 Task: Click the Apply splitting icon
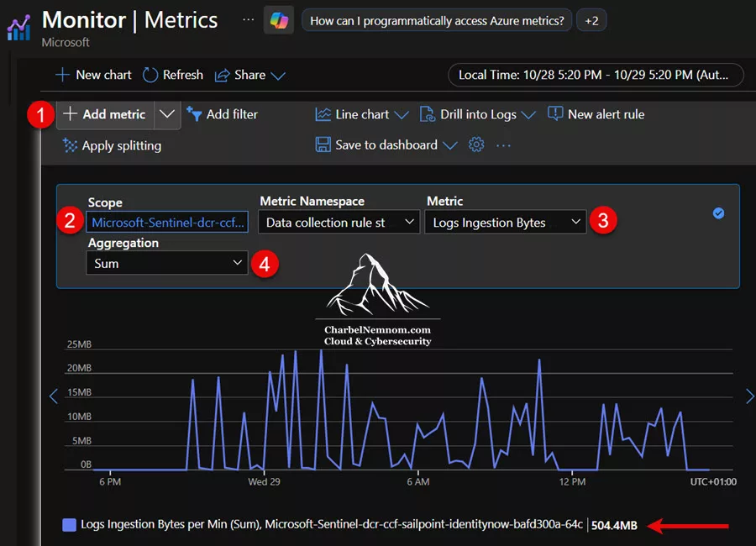point(70,145)
